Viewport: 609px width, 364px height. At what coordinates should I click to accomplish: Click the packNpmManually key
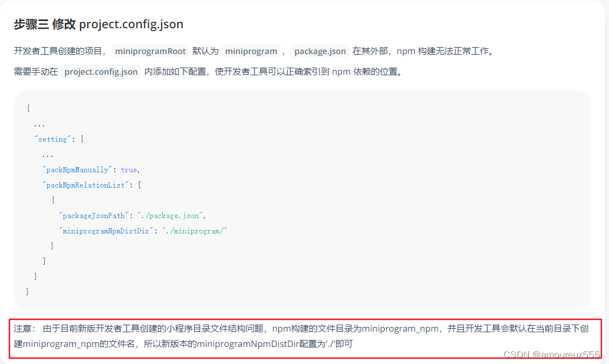click(x=77, y=169)
